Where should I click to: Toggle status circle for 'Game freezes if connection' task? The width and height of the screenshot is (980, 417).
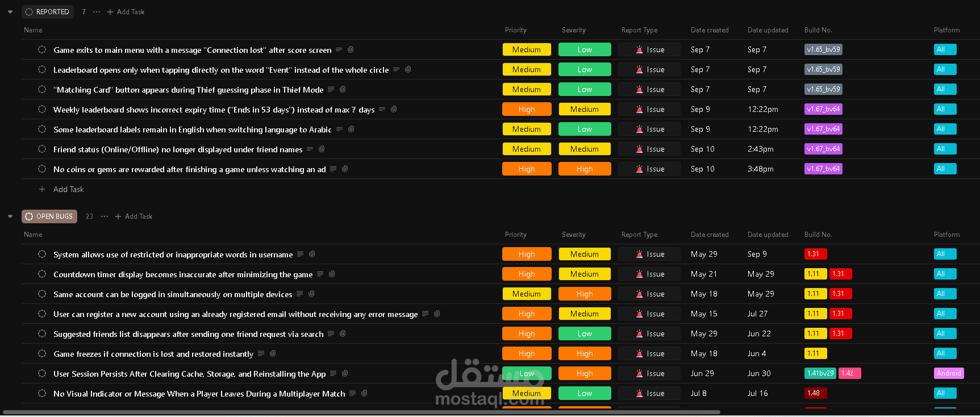(x=42, y=353)
